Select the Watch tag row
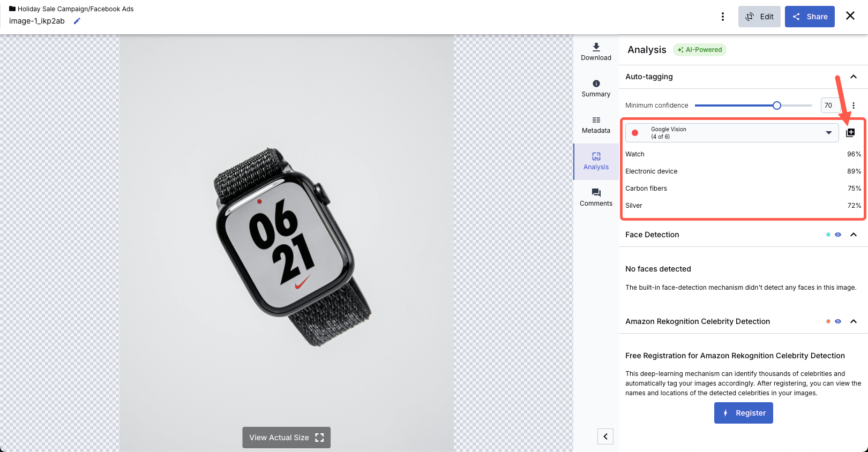The image size is (868, 452). 743,154
